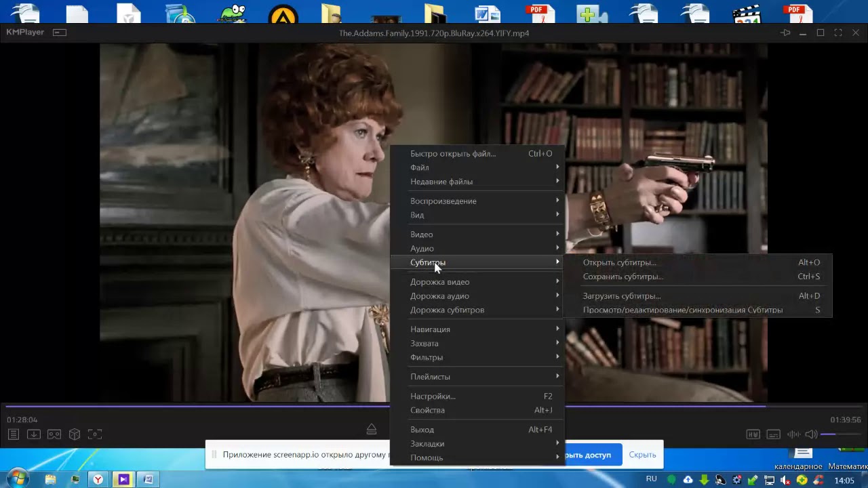Click the elapsed time 01:28:04
868x488 pixels.
(22, 420)
